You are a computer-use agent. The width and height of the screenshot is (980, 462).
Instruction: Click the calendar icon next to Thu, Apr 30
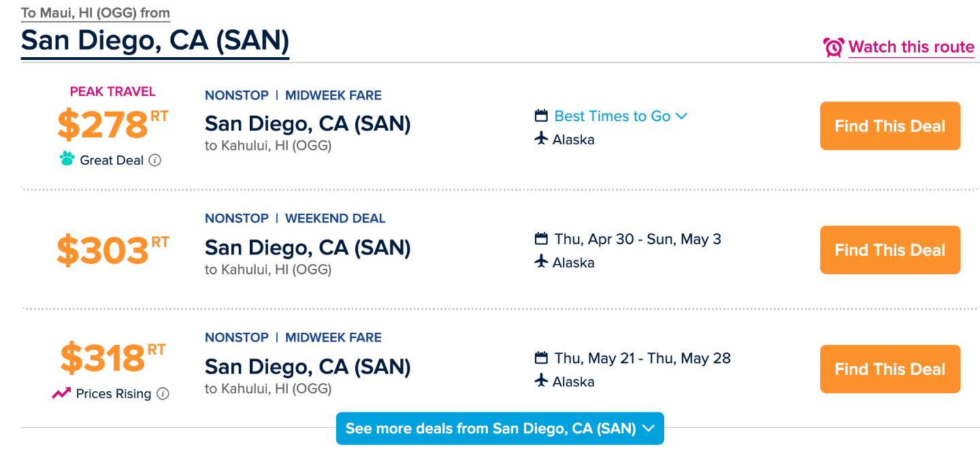[541, 239]
